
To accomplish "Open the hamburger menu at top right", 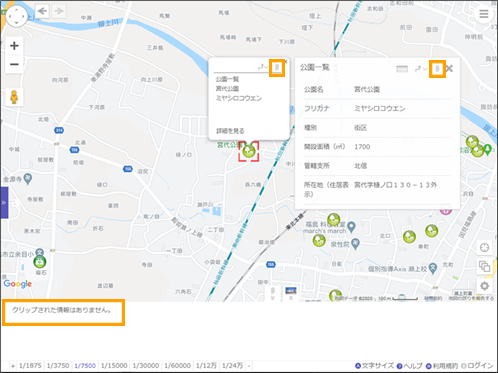I will click(484, 14).
